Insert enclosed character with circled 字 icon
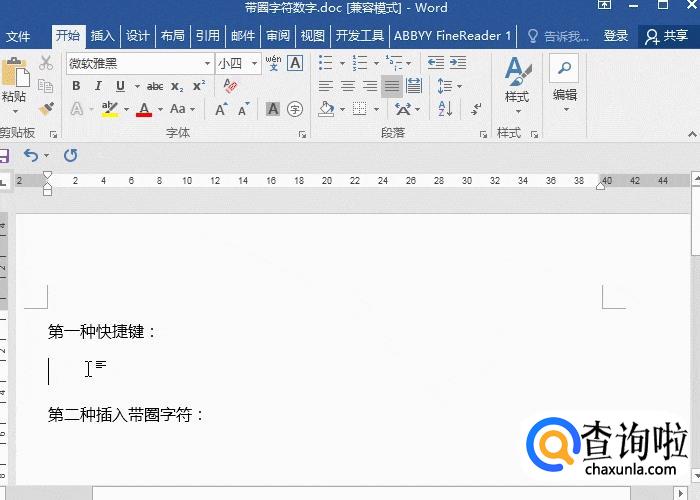Image resolution: width=700 pixels, height=500 pixels. (x=295, y=109)
